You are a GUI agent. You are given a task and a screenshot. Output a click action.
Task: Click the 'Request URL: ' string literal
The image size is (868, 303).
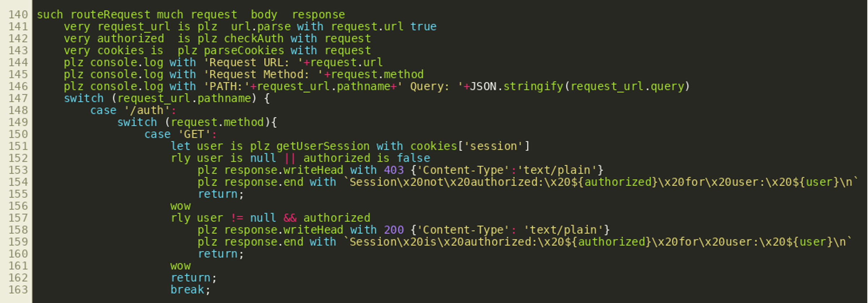click(x=254, y=63)
